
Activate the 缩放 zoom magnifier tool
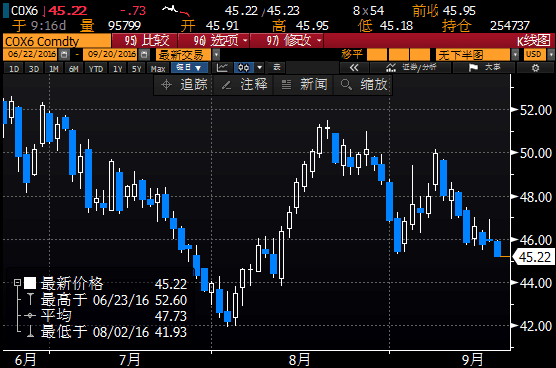click(x=363, y=85)
